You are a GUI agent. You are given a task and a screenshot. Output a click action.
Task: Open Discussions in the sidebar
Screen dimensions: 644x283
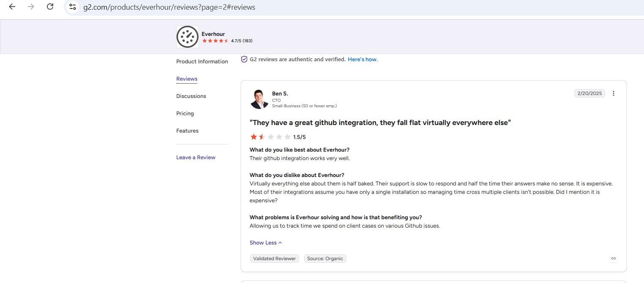click(x=191, y=96)
